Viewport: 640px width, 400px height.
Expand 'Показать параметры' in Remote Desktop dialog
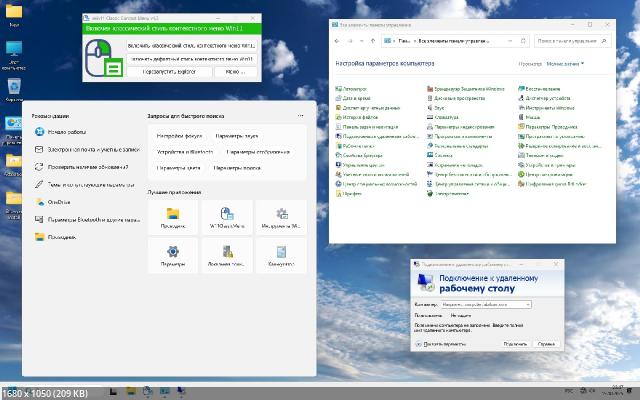pos(443,342)
